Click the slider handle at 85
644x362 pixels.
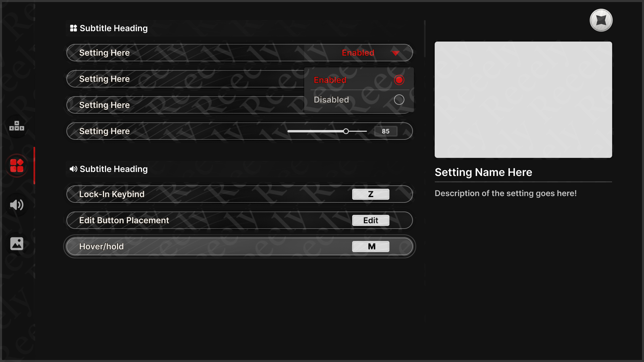[346, 131]
